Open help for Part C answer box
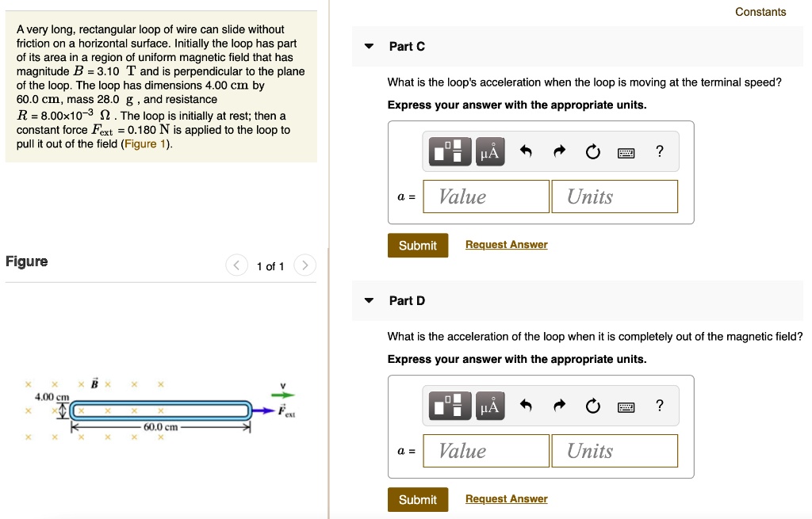The width and height of the screenshot is (812, 519). click(x=660, y=152)
